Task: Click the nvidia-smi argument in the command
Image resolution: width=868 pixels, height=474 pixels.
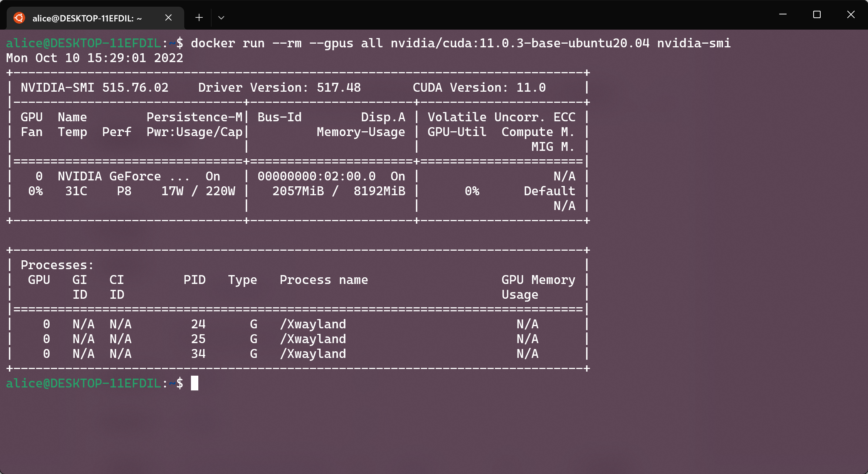Action: tap(694, 43)
